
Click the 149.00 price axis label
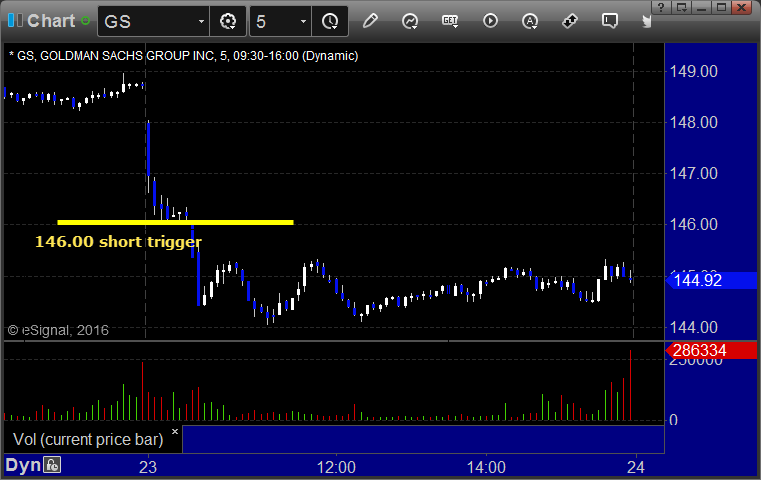[694, 71]
